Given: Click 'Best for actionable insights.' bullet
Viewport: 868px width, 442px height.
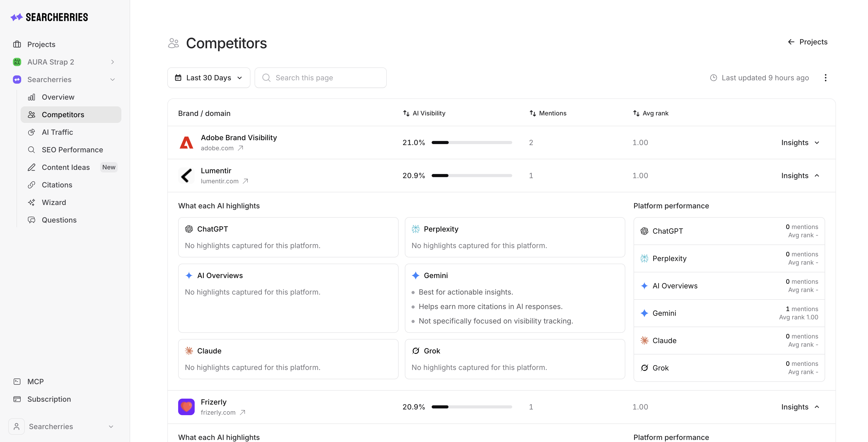Looking at the screenshot, I should (x=466, y=292).
